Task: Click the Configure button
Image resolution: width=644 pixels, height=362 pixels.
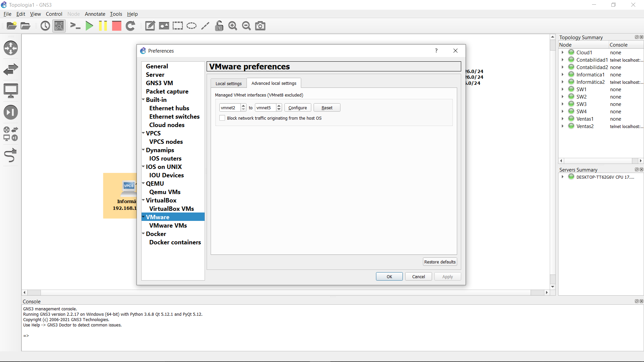Action: point(298,108)
